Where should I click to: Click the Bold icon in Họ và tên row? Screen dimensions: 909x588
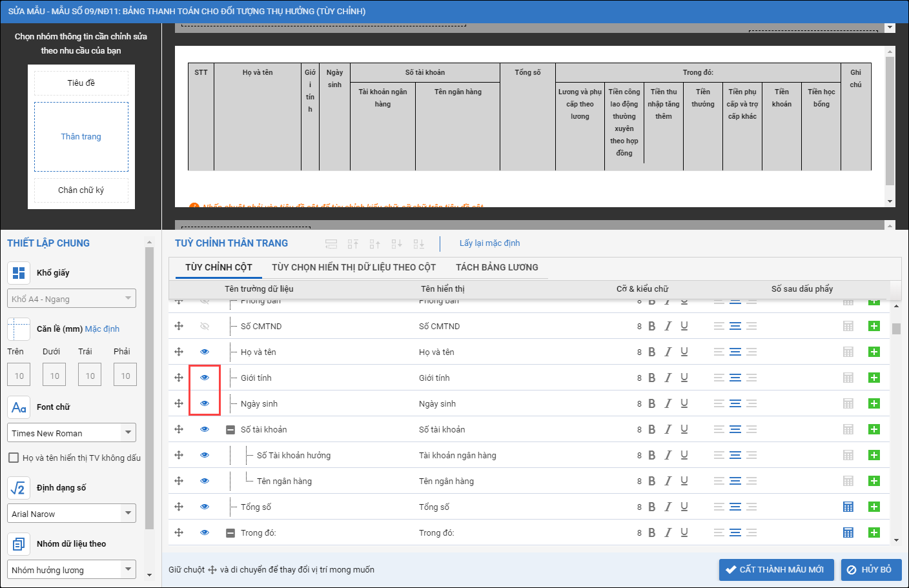point(651,352)
